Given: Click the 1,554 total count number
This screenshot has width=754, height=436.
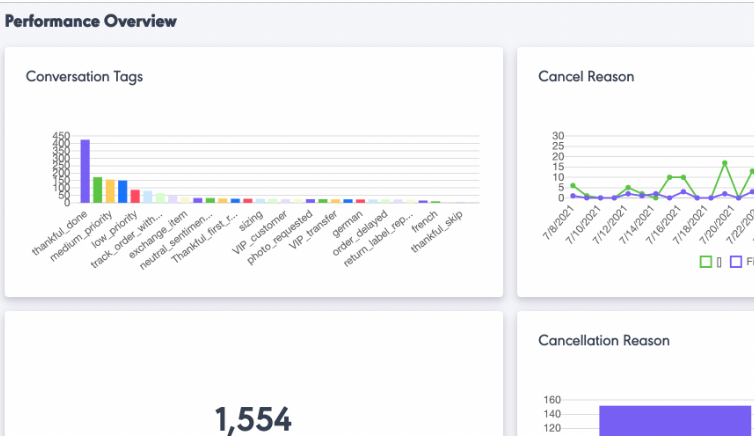Looking at the screenshot, I should pos(253,418).
